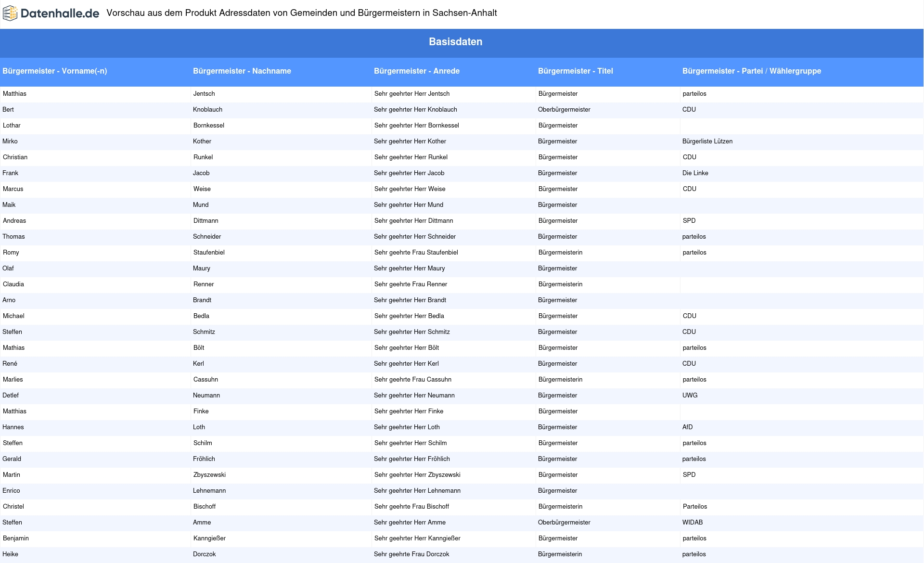Select the surname cell Schneider

click(x=207, y=236)
